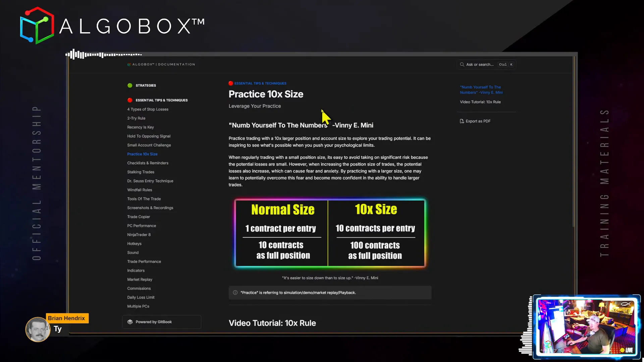Go to PC Performance page
This screenshot has height=362, width=644.
point(142,226)
